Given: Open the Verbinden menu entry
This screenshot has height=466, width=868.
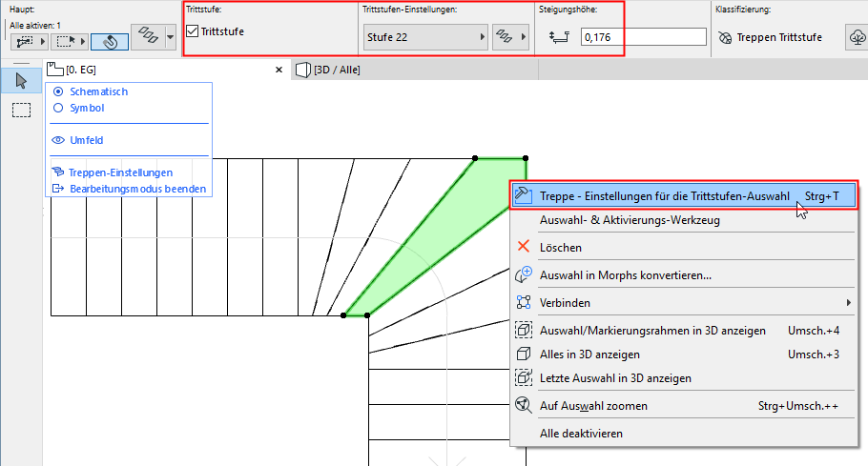Looking at the screenshot, I should [684, 302].
